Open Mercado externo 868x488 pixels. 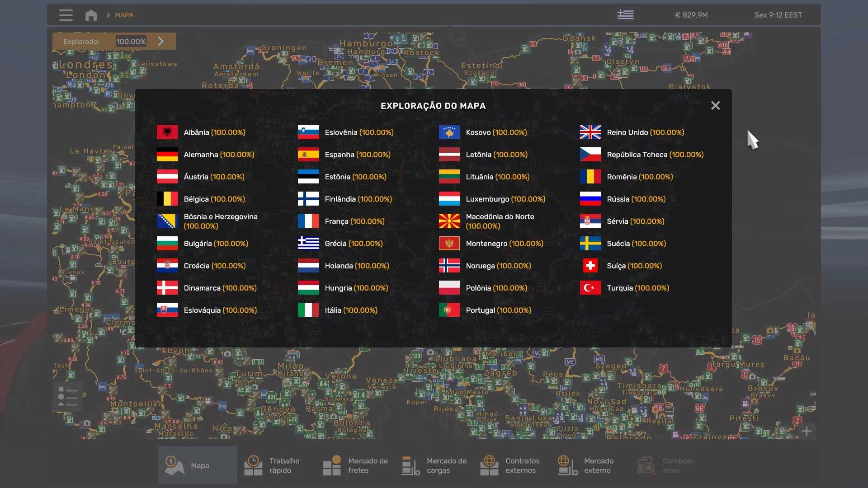tap(590, 465)
